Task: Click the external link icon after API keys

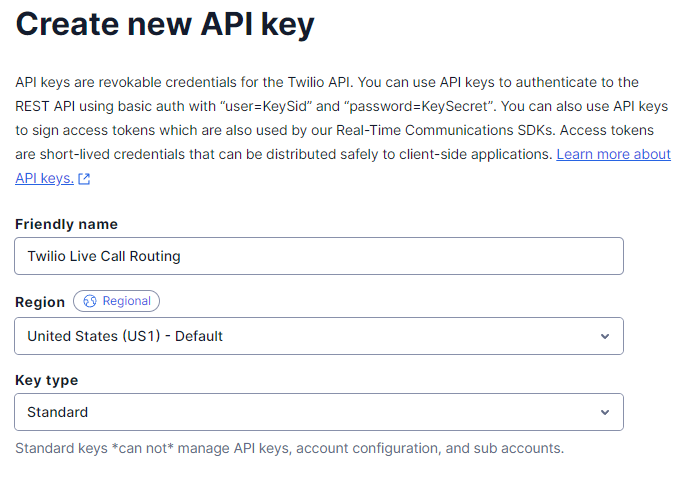Action: click(x=84, y=179)
